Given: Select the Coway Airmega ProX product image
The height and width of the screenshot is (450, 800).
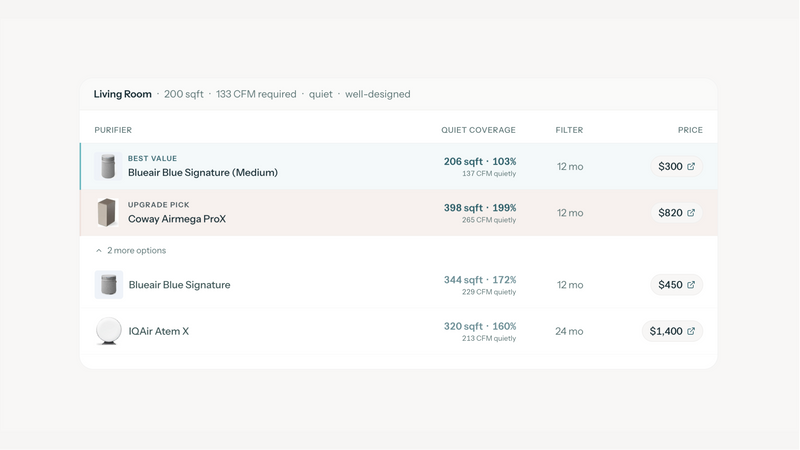Looking at the screenshot, I should click(x=107, y=213).
